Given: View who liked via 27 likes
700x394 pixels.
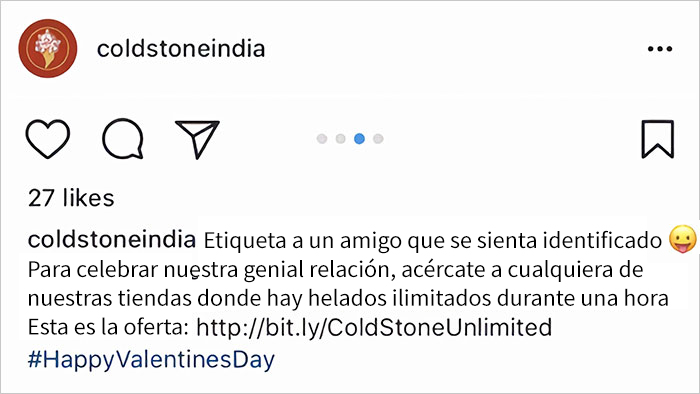Looking at the screenshot, I should click(x=71, y=198).
